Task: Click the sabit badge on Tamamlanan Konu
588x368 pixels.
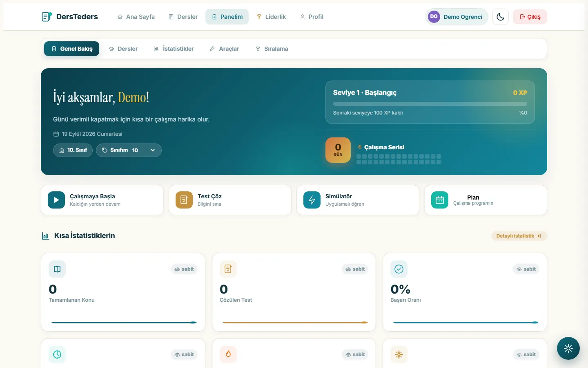Action: pyautogui.click(x=184, y=269)
